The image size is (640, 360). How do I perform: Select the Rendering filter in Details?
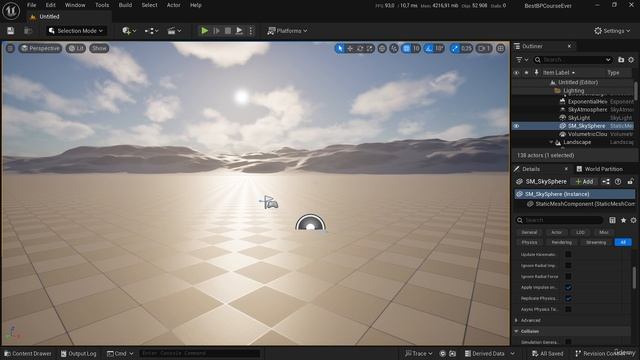pyautogui.click(x=562, y=242)
